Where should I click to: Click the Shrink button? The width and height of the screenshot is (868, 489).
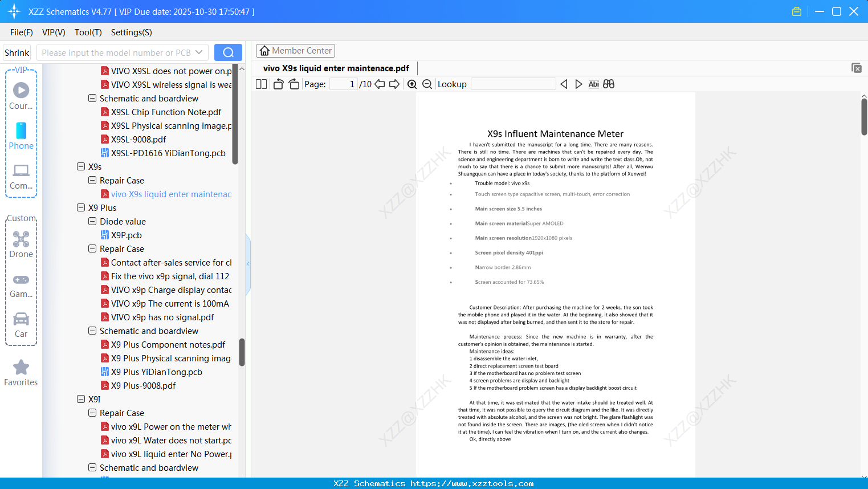[17, 52]
